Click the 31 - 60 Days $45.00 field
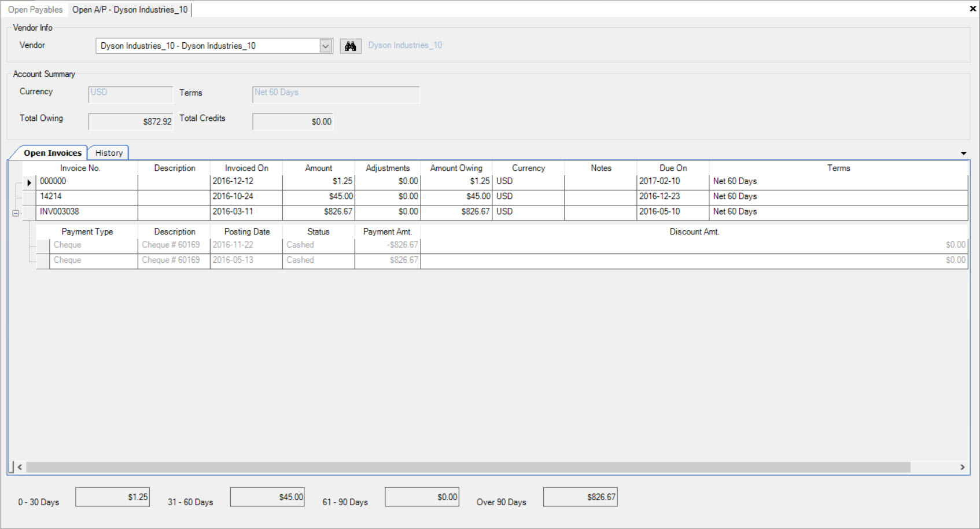 pos(267,497)
